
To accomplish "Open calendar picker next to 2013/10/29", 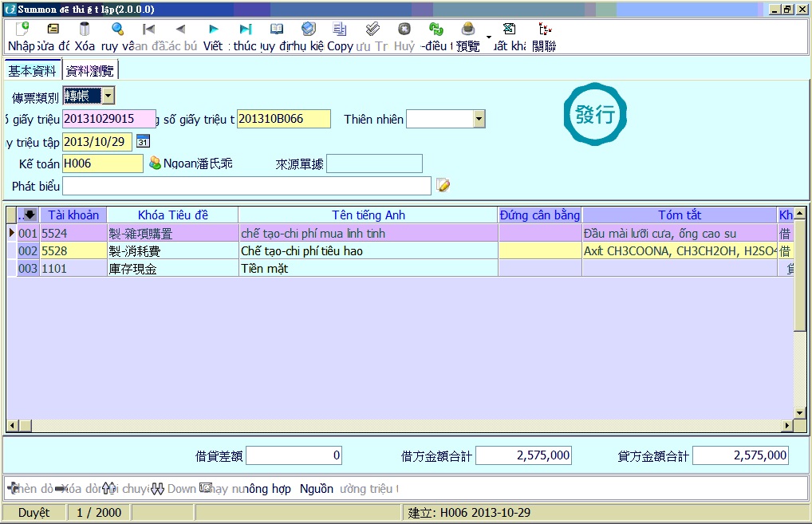I will point(143,141).
